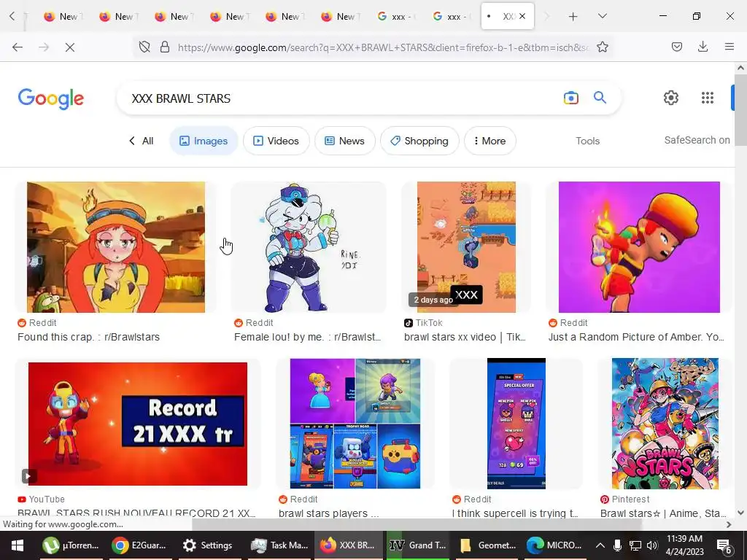Open Amber random picture thumbnail
This screenshot has width=747, height=560.
pos(639,247)
